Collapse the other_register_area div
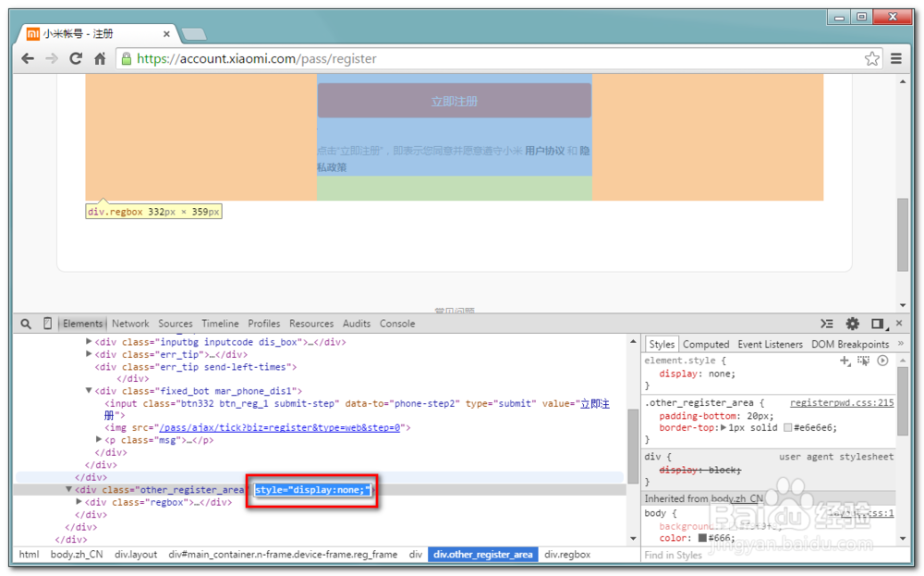924x576 pixels. coord(68,489)
